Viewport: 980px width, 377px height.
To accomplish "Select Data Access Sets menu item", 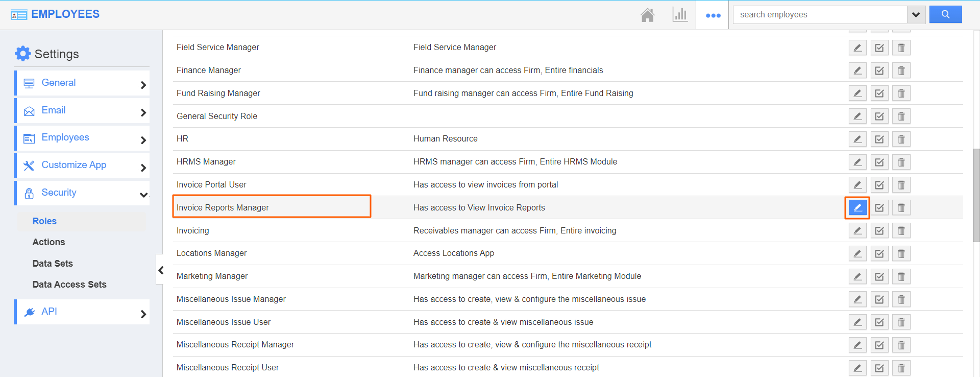I will click(x=69, y=285).
